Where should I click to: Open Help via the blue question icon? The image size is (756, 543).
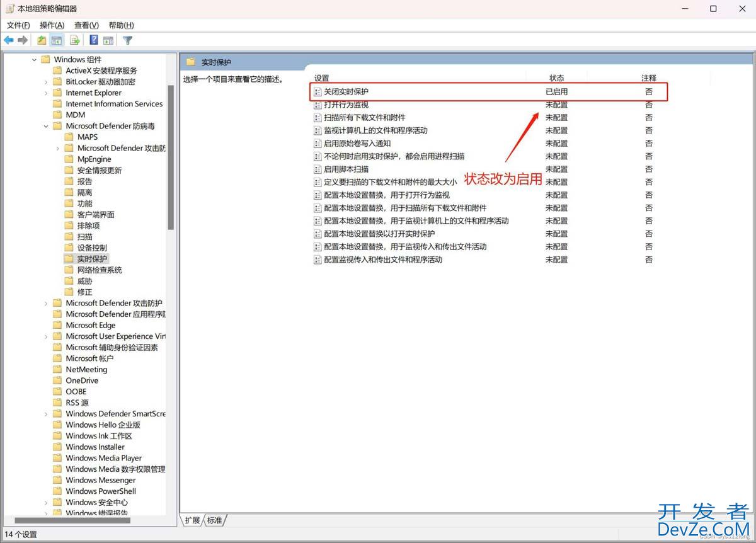[93, 40]
